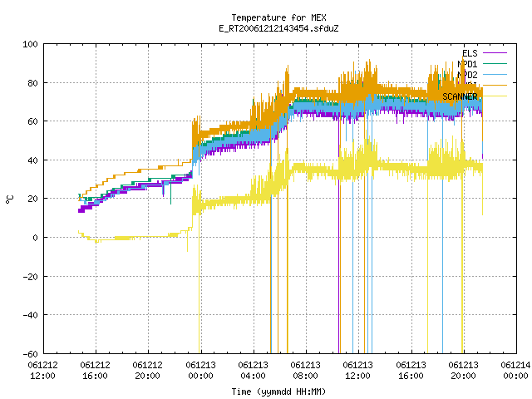Click the NPD2 legend label
The image size is (532, 399).
467,75
